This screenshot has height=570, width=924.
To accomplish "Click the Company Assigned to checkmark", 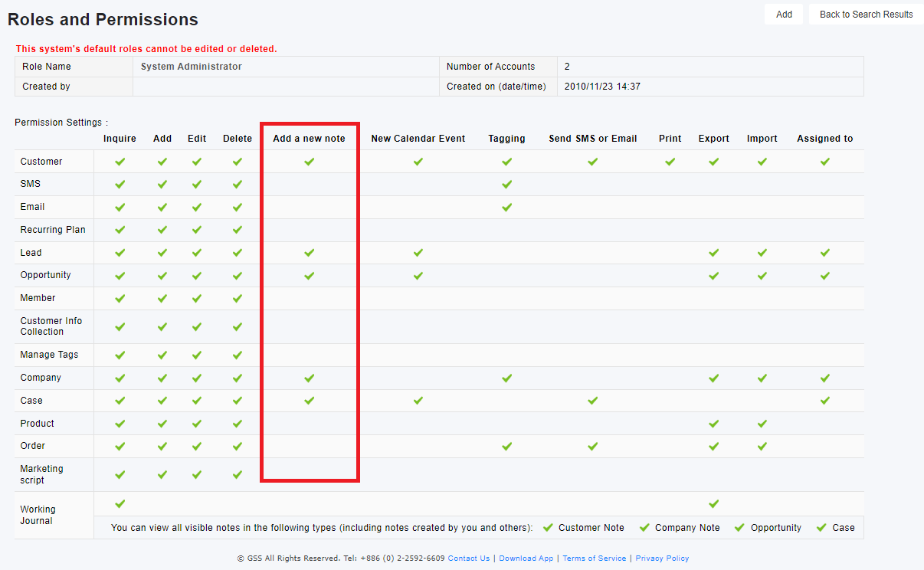I will 824,378.
